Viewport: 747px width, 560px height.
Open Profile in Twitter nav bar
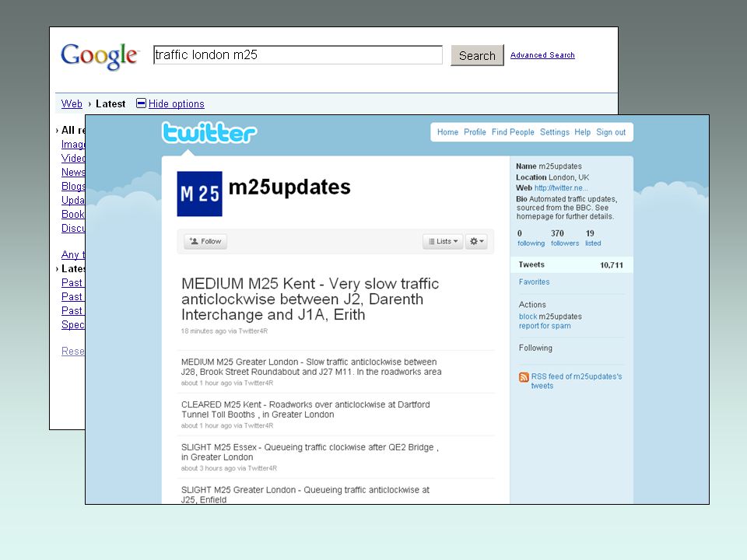click(475, 132)
